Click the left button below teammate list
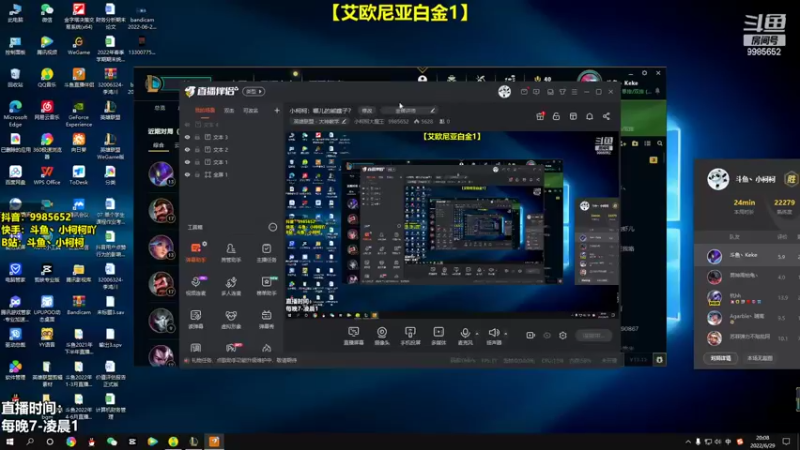 pos(721,358)
